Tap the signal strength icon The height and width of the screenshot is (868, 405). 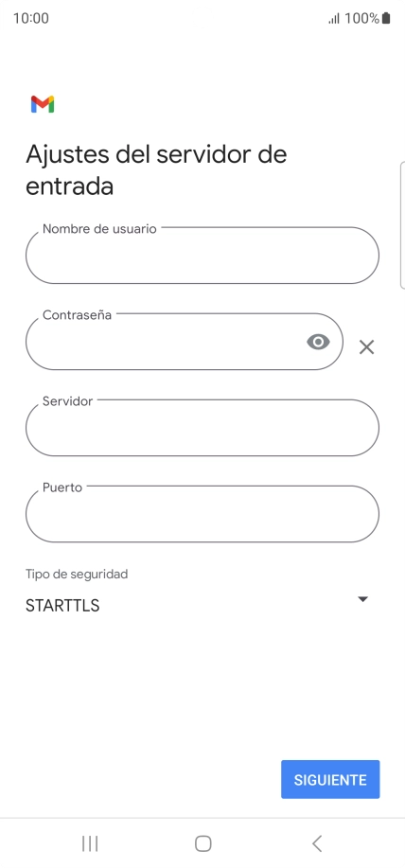[334, 19]
